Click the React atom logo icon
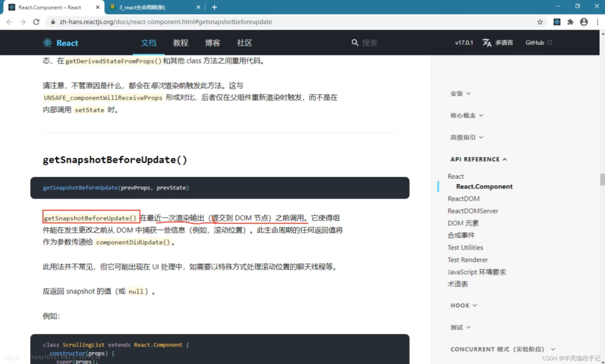605x364 pixels. click(47, 43)
